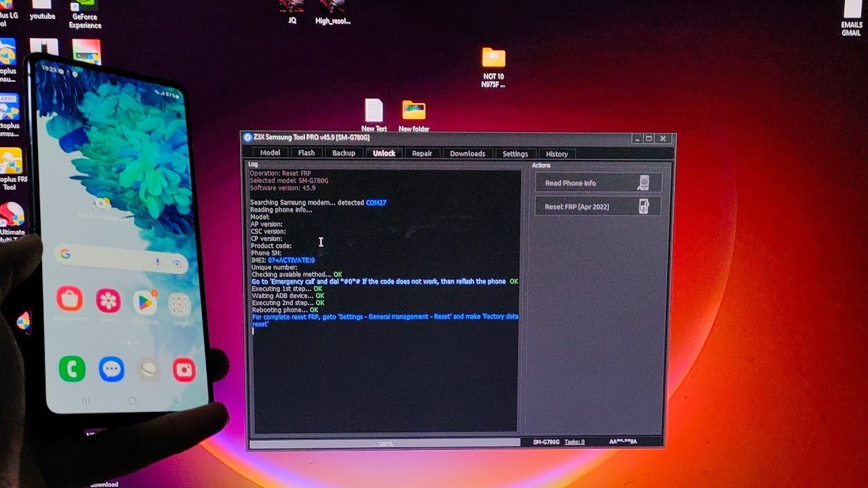Tap the Google folder icon on handset
868x488 pixels.
click(180, 304)
